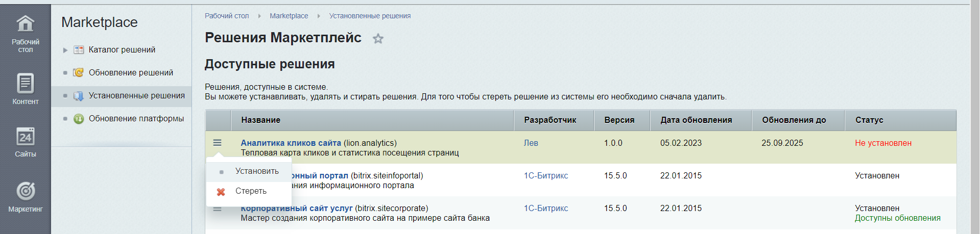This screenshot has height=234, width=980.
Task: Click Marketplace in the breadcrumb
Action: (289, 16)
